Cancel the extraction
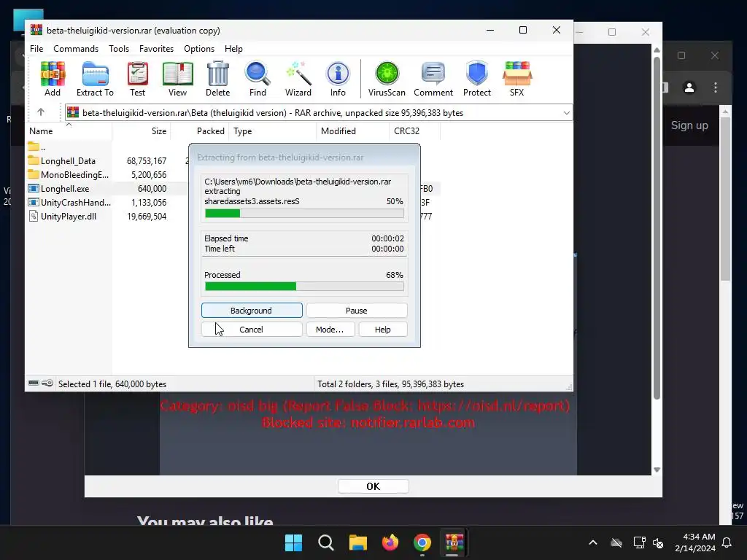747x560 pixels. pos(252,330)
